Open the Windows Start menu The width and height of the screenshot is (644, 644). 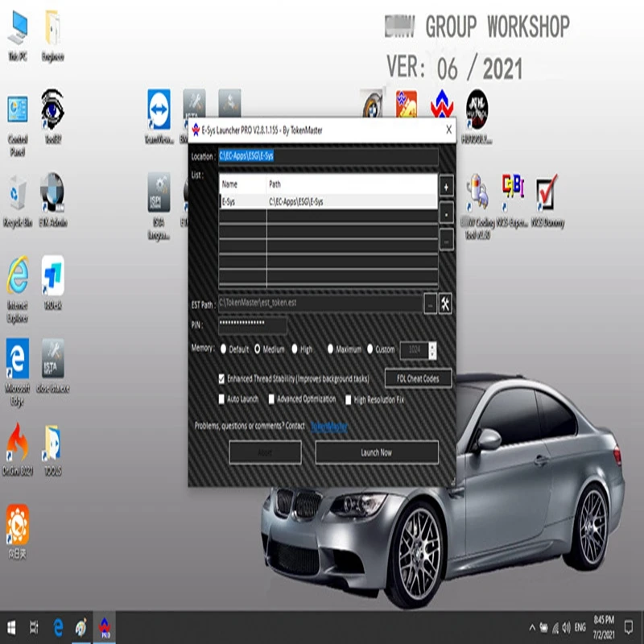(11, 627)
